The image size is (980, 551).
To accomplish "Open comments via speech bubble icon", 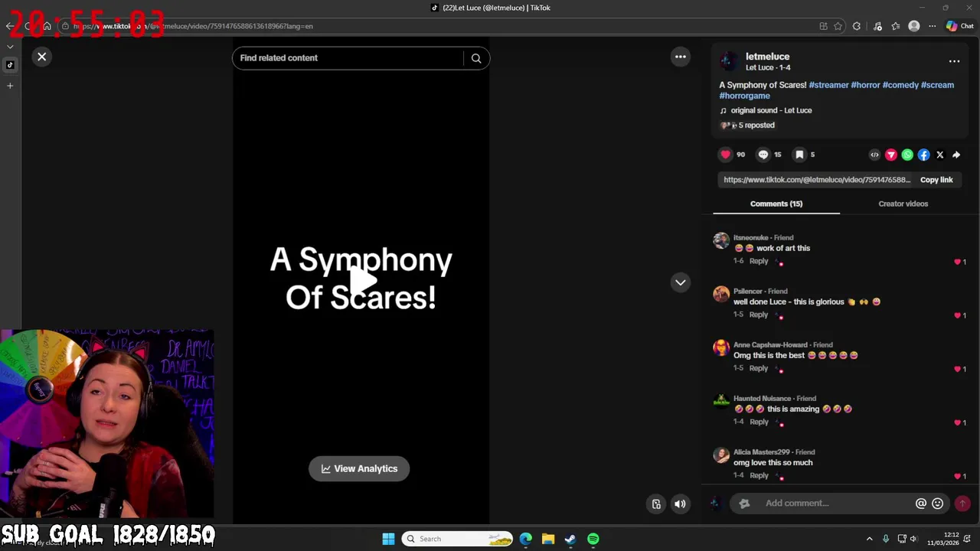I will (763, 155).
